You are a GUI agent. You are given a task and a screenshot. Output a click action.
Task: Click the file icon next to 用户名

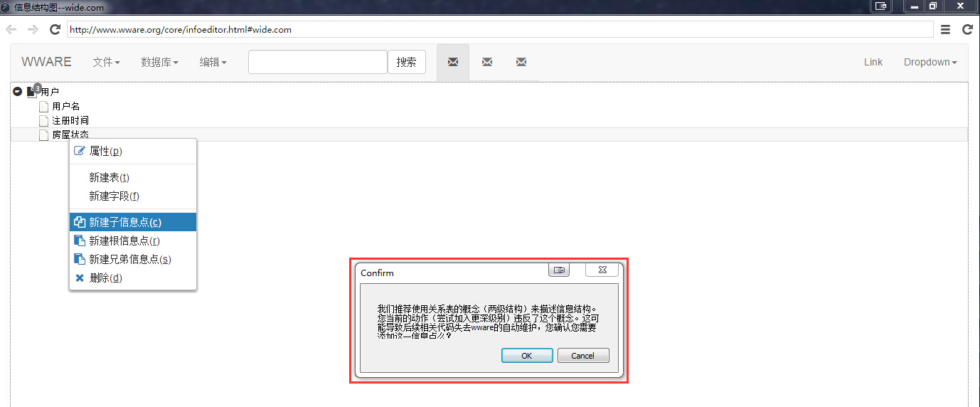(x=43, y=107)
